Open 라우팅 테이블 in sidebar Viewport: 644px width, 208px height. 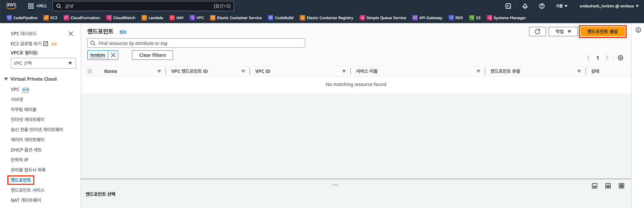click(x=24, y=110)
